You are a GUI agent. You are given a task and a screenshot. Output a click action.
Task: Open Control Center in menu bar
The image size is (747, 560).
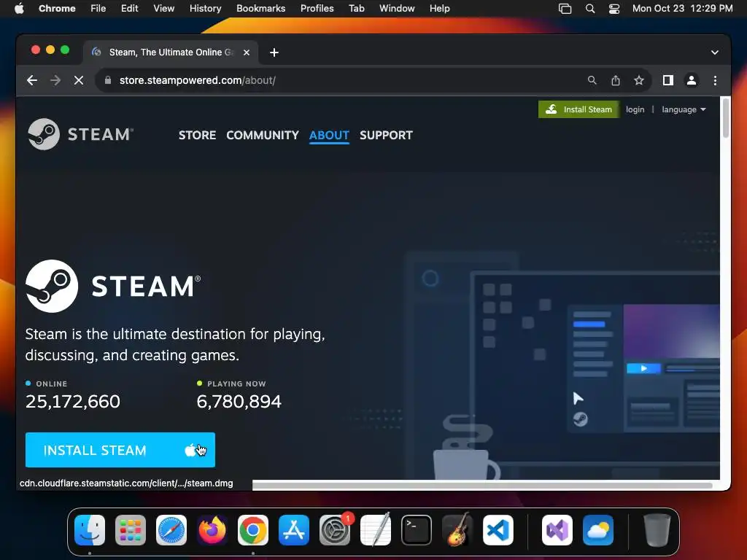pyautogui.click(x=614, y=9)
